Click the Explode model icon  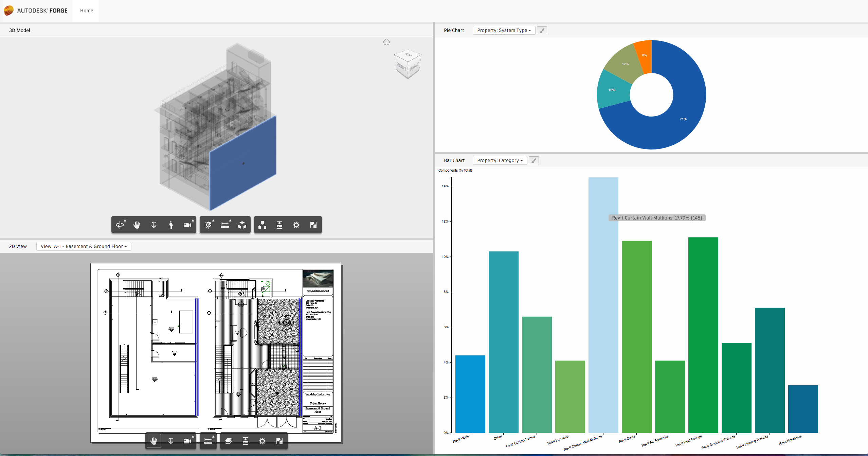point(242,225)
